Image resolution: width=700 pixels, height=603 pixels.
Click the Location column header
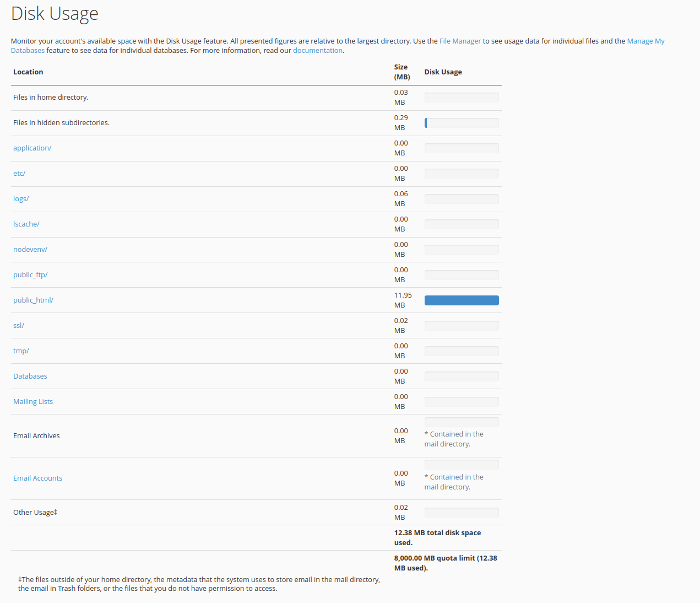(x=28, y=72)
